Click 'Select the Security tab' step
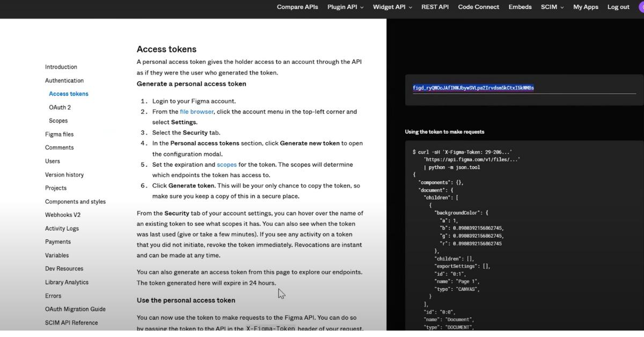Viewport: 644px width, 337px height. tap(186, 133)
